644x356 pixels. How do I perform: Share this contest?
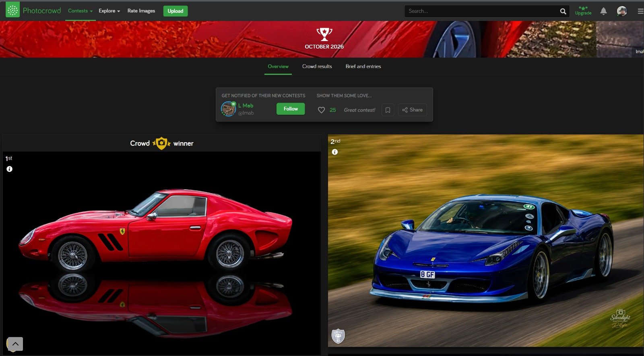(413, 110)
